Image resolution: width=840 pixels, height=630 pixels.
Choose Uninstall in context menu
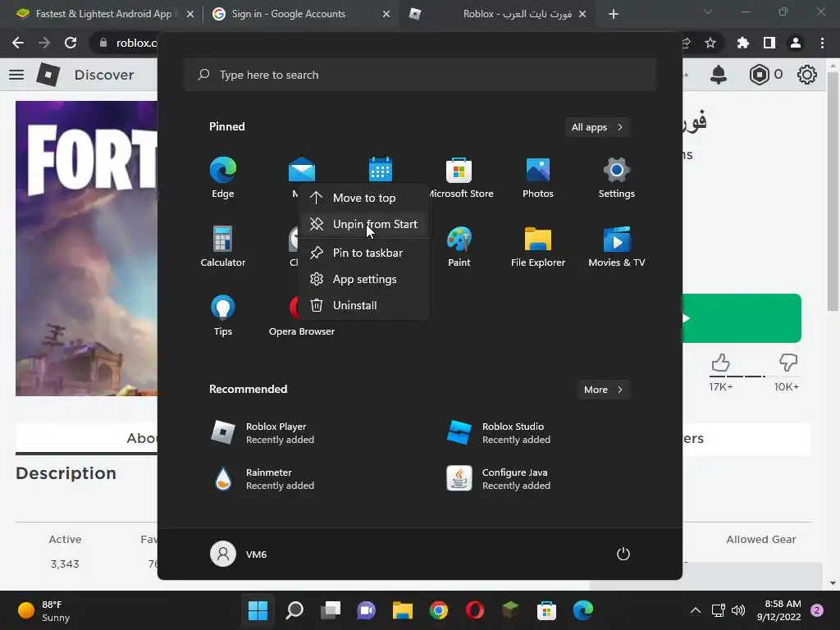click(363, 305)
